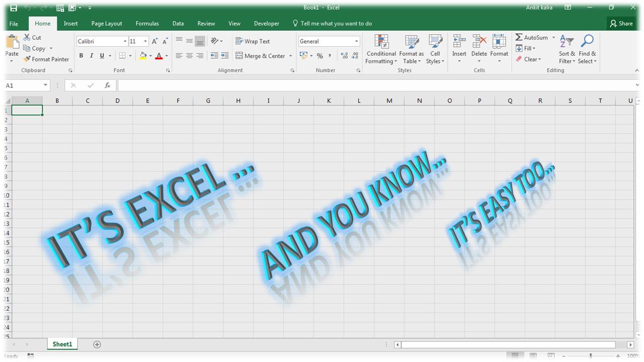Open Conditional Formatting
Image resolution: width=644 pixels, height=362 pixels.
point(381,49)
